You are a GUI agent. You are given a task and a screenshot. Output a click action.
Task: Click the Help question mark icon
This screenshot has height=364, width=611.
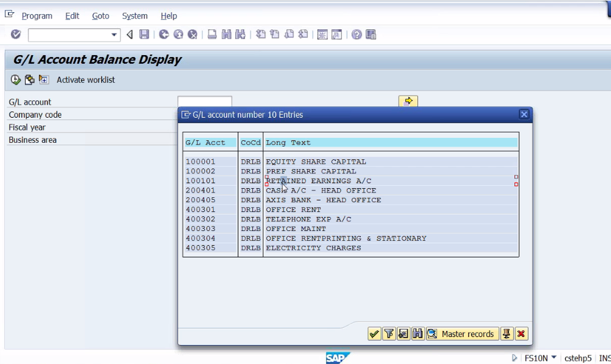coord(357,35)
